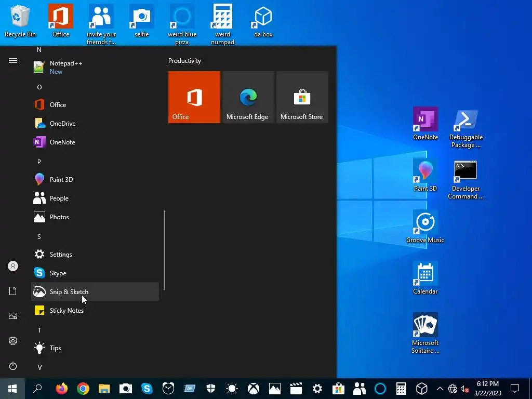Select the OneNote desktop shortcut

tap(425, 124)
